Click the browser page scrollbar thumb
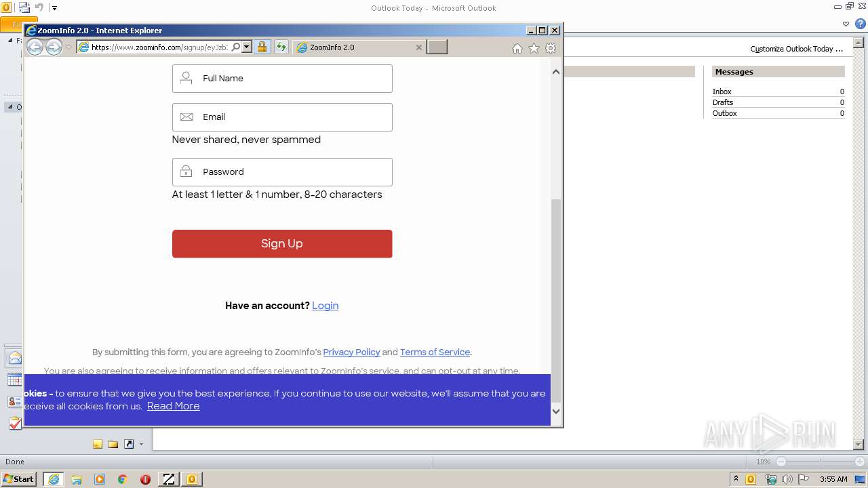 (x=556, y=300)
